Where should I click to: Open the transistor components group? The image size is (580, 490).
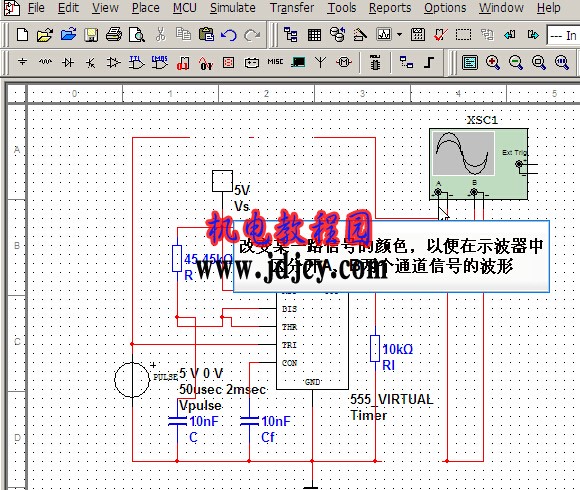tap(91, 62)
